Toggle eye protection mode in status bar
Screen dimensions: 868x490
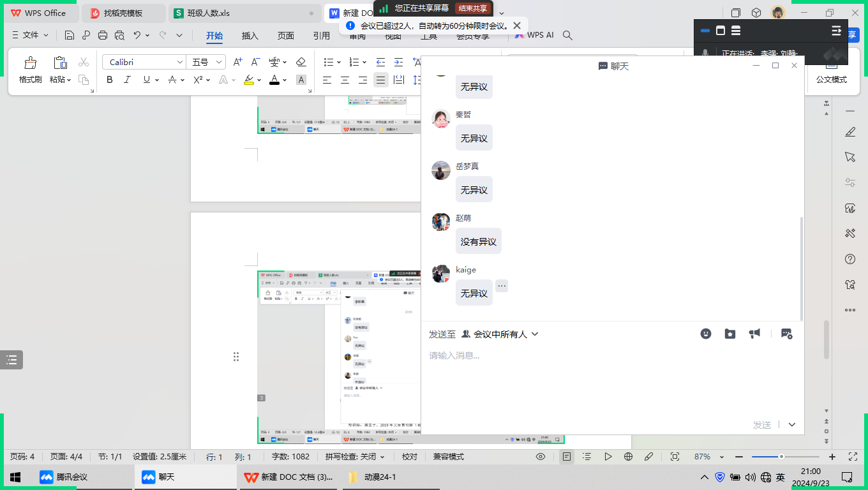pos(541,457)
